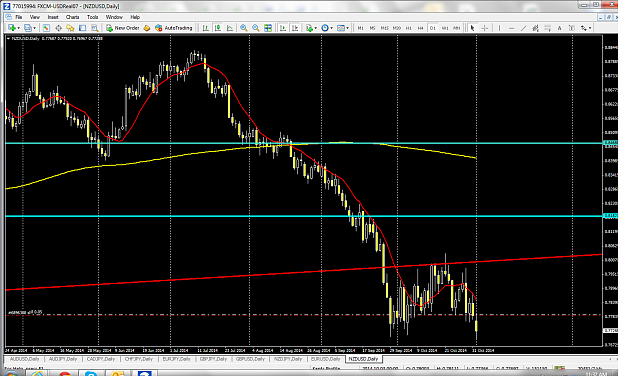Toggle the Market Watch window icon
This screenshot has height=376, width=625.
(x=46, y=28)
